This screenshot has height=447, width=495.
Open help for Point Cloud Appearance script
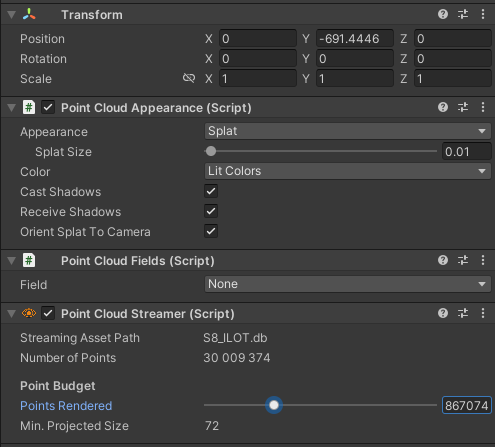point(443,107)
